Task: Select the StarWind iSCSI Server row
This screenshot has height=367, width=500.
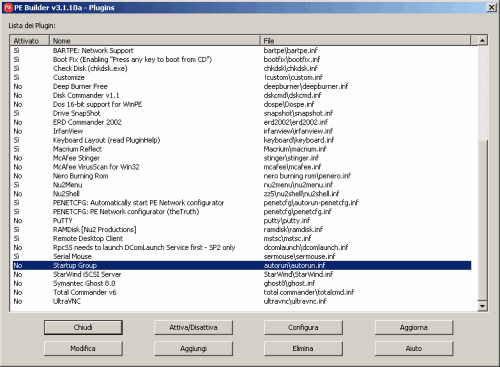Action: 242,274
